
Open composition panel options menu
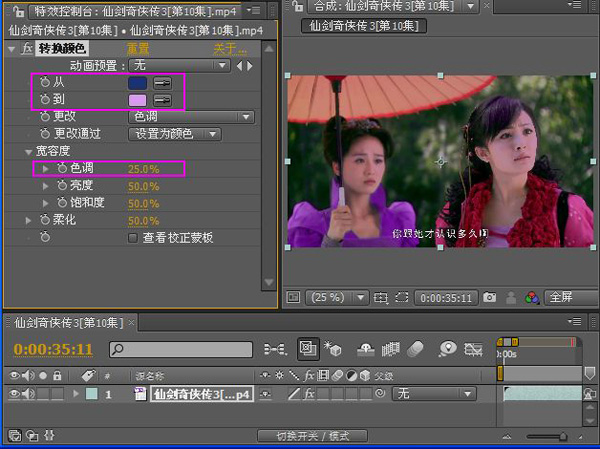(x=574, y=5)
